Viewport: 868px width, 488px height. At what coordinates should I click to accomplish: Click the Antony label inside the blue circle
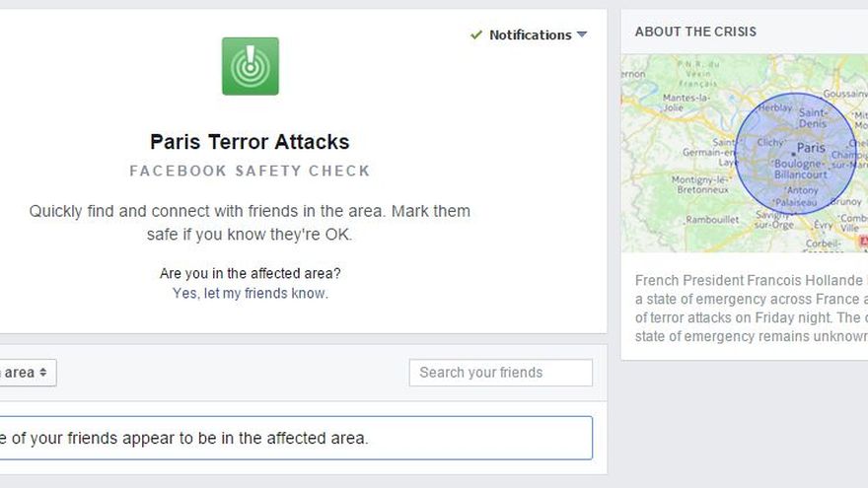coord(805,190)
